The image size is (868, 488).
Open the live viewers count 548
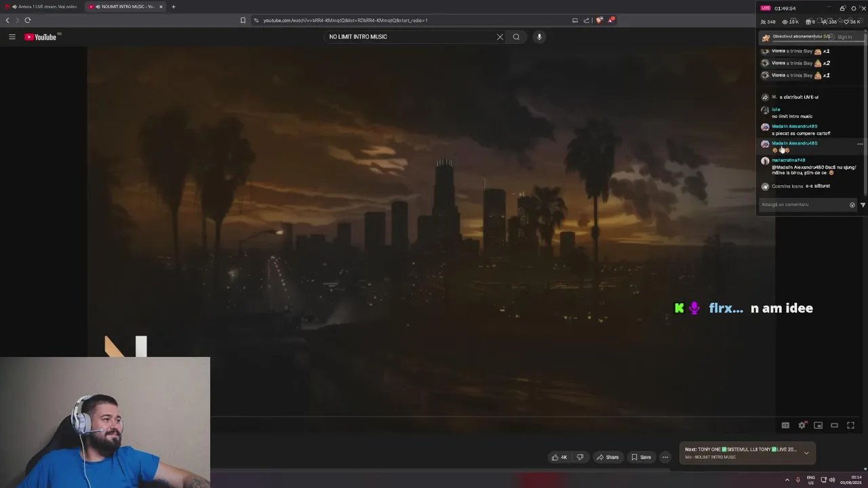point(768,22)
